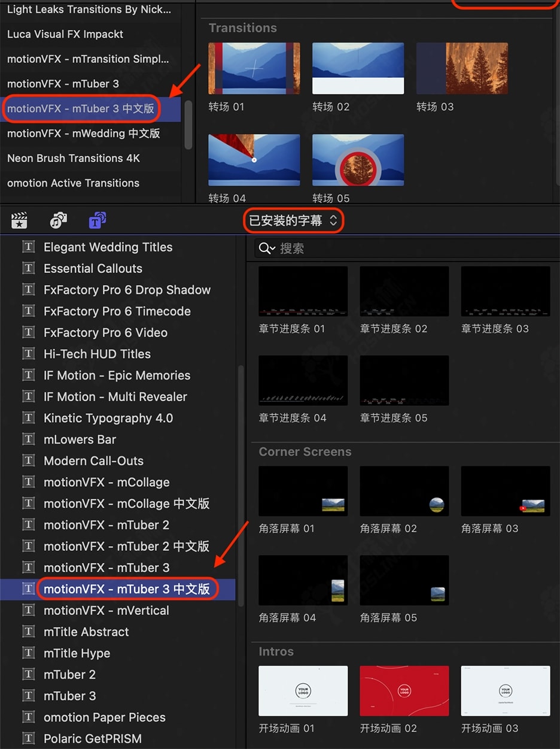The height and width of the screenshot is (749, 560).
Task: Select the 角落屏幕 02 thumbnail
Action: (404, 492)
